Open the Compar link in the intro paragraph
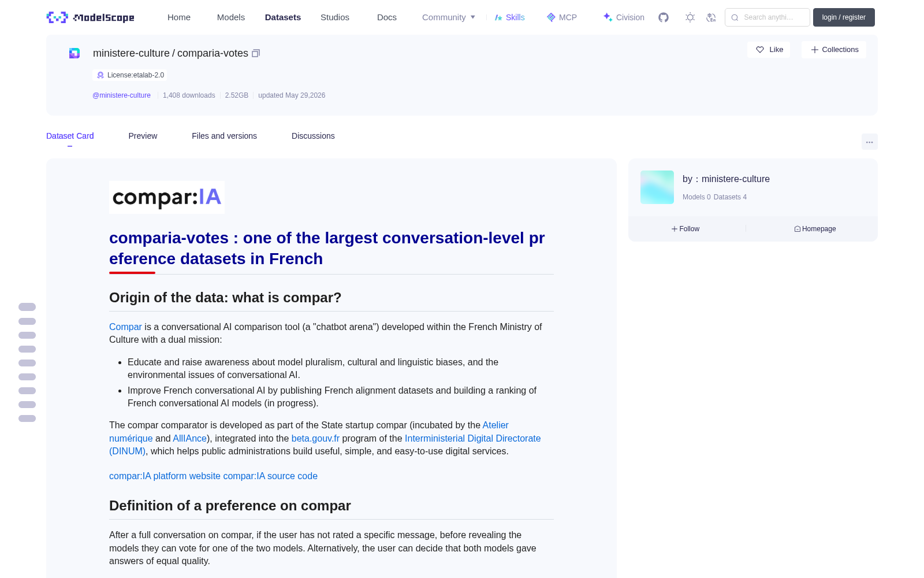The width and height of the screenshot is (924, 578). click(125, 327)
